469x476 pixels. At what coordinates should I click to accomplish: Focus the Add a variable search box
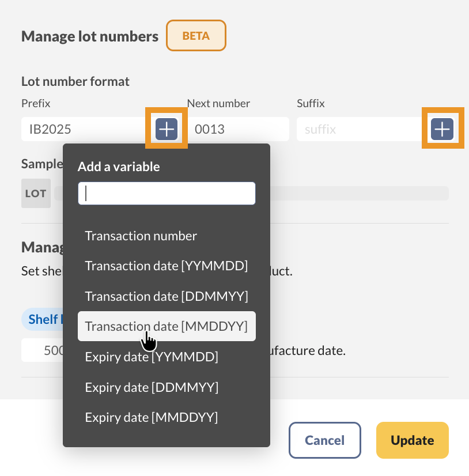click(x=166, y=193)
